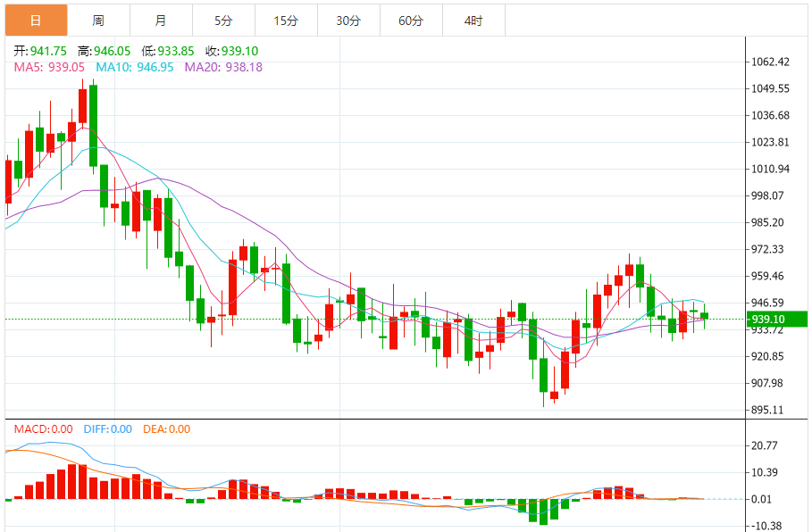Click the 959.46 price axis label
812x532 pixels.
pos(767,276)
